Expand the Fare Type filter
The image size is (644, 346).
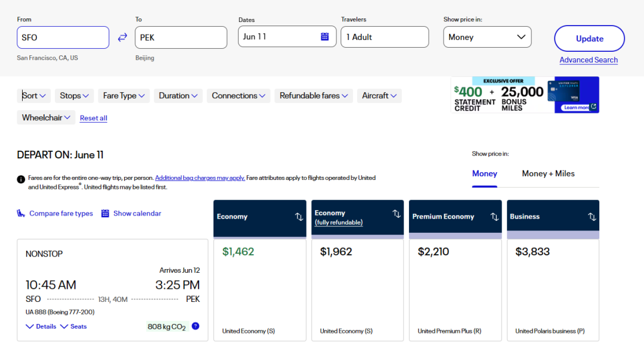click(123, 96)
